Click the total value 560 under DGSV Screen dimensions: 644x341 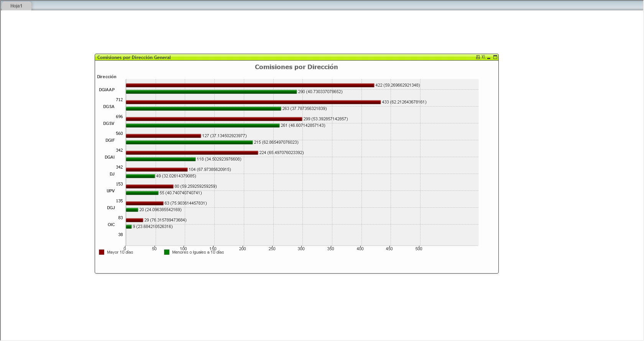click(x=120, y=133)
